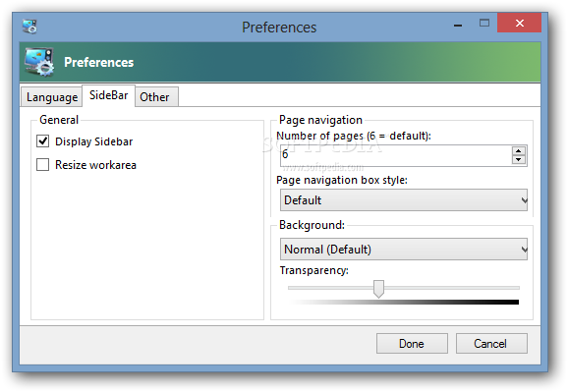Minimize the Preferences window
Screen dimensions: 568x392
[458, 25]
